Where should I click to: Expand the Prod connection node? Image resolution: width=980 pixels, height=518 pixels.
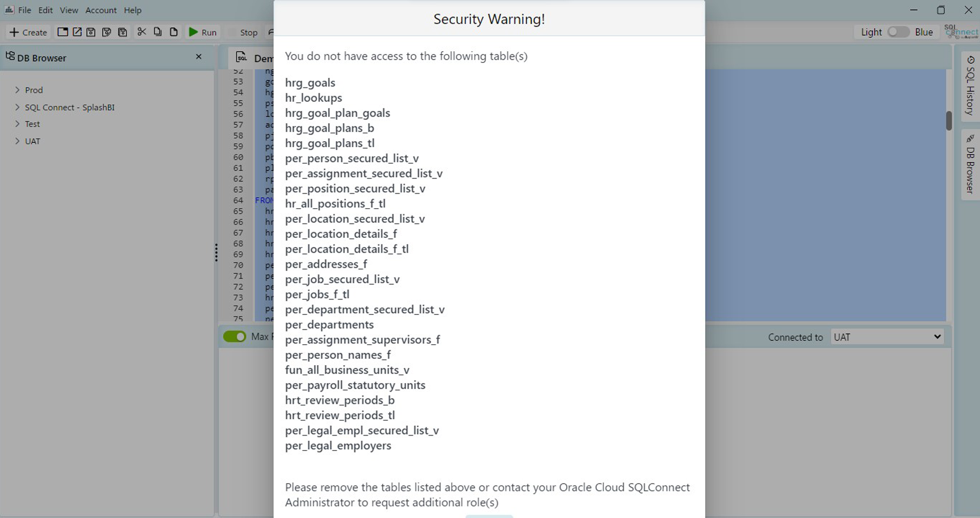pos(17,90)
